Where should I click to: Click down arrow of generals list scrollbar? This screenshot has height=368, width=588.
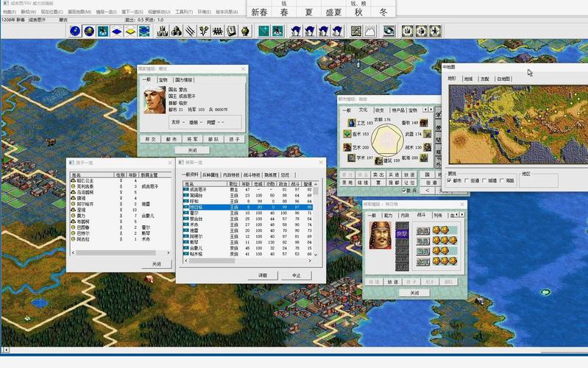pos(316,255)
